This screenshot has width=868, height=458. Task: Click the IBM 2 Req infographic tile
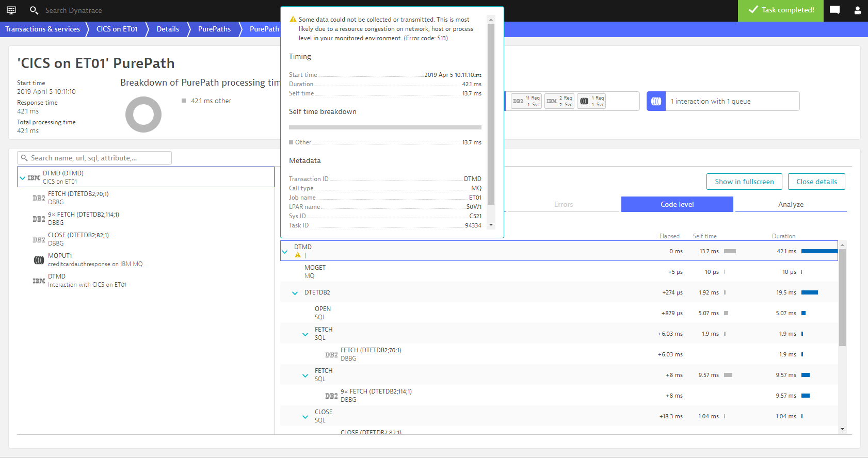559,101
